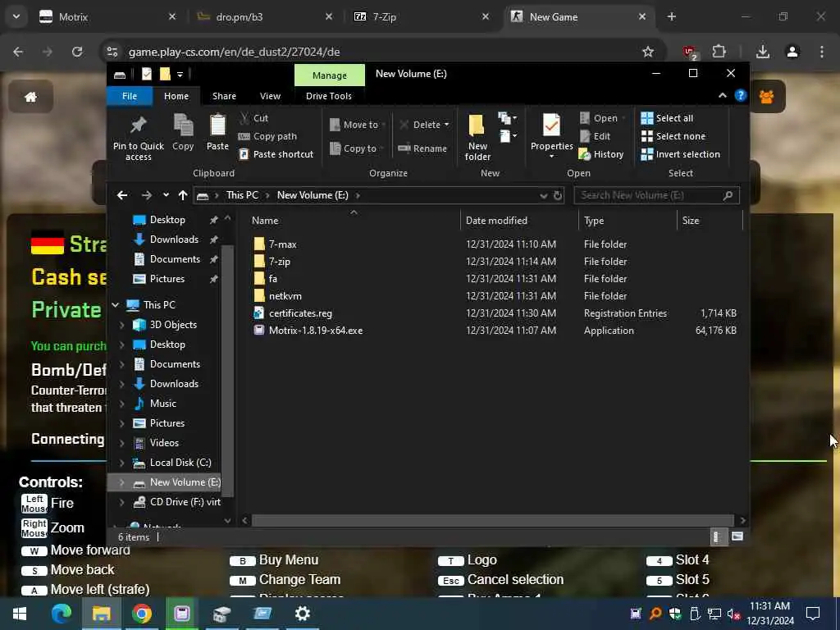Switch to large icons view layout
This screenshot has width=840, height=630.
click(737, 536)
